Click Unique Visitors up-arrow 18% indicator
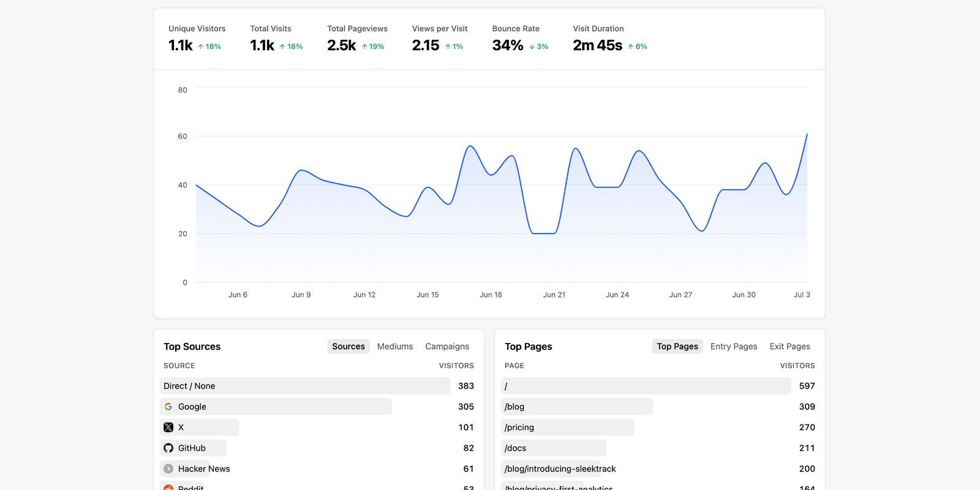Viewport: 980px width, 490px height. (x=209, y=47)
